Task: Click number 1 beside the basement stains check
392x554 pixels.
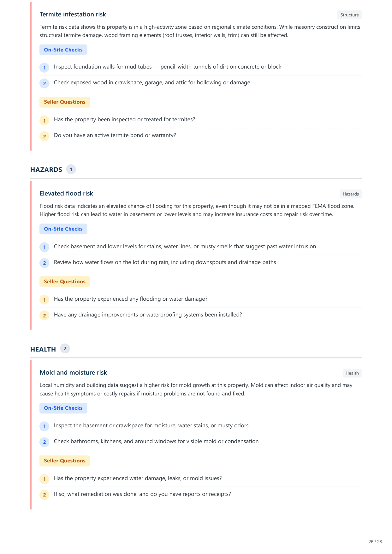Action: 45,247
